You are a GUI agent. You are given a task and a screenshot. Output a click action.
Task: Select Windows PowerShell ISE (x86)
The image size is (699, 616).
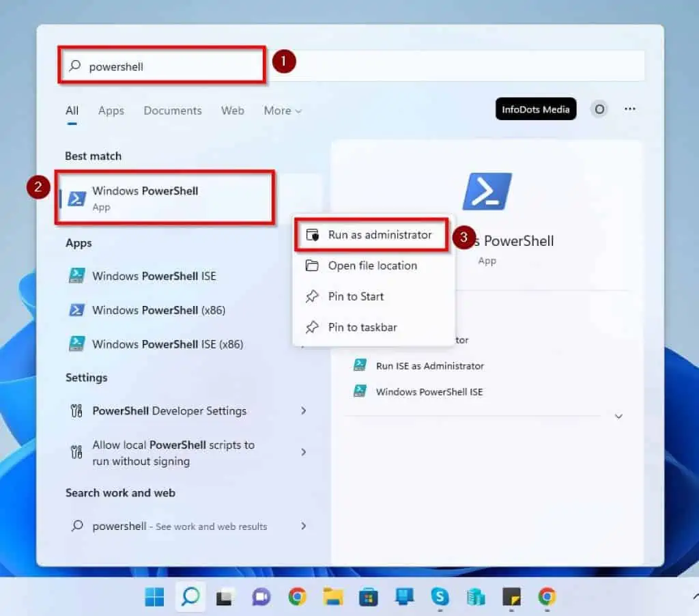pos(167,344)
